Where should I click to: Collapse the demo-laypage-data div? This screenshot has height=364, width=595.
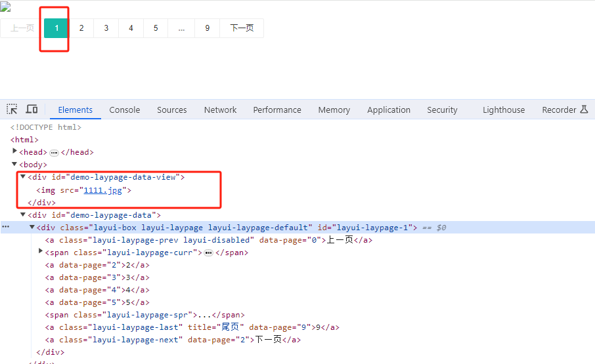(23, 214)
